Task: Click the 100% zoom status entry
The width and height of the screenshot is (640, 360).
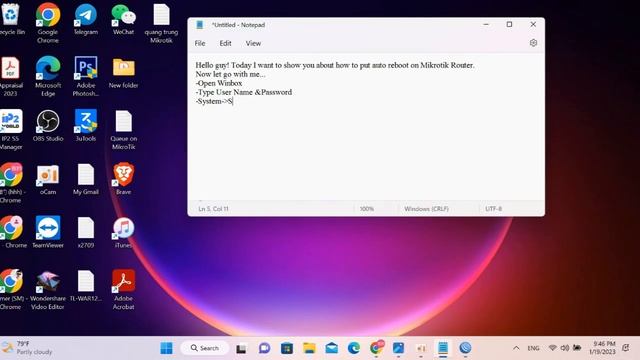Action: tap(367, 209)
